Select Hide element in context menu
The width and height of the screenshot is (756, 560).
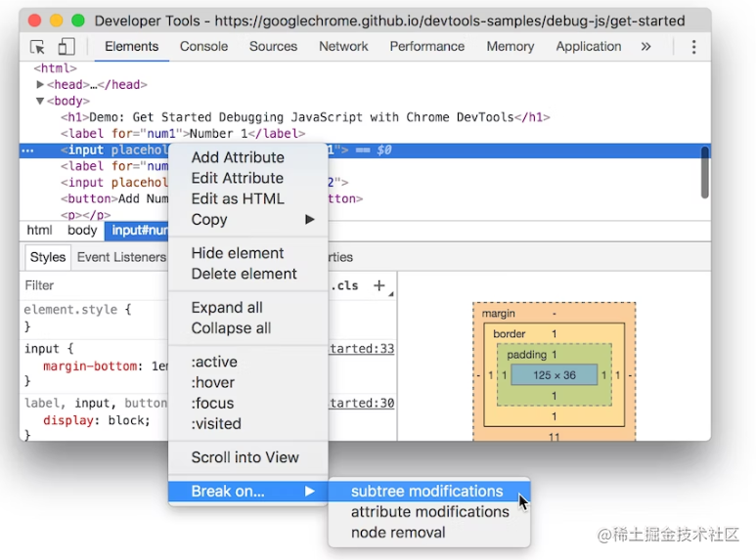[247, 253]
